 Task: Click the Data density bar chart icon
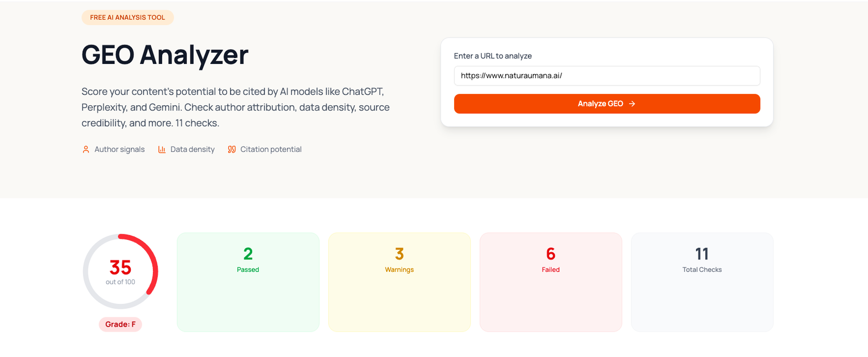(x=162, y=149)
